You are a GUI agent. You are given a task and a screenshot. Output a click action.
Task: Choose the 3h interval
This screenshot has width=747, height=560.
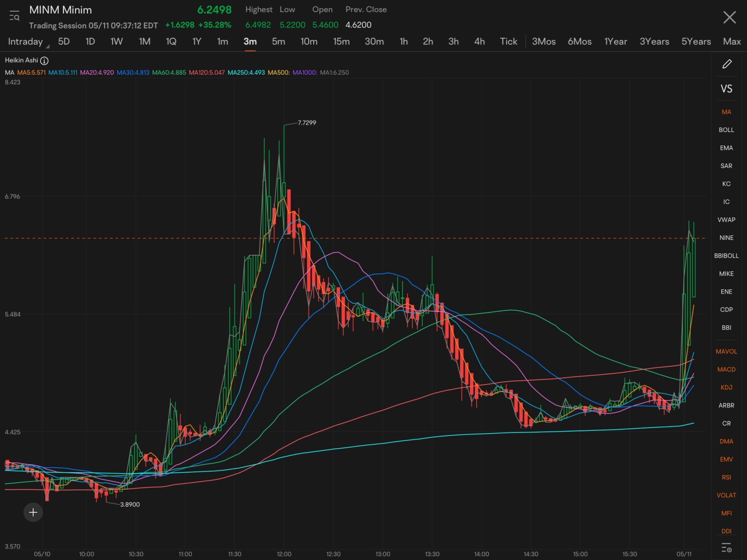coord(454,42)
